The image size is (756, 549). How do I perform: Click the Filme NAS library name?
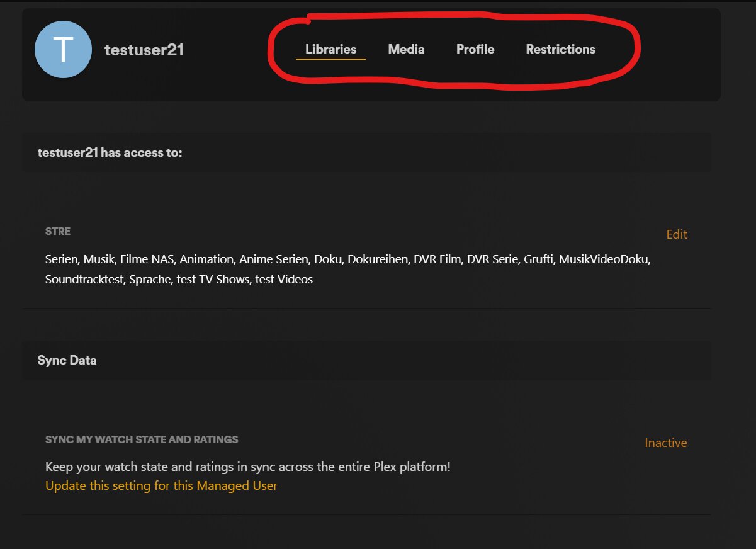147,259
